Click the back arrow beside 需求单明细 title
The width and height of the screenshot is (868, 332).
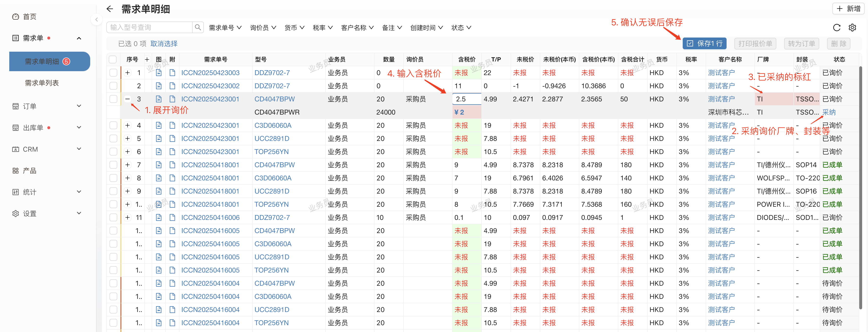(109, 9)
